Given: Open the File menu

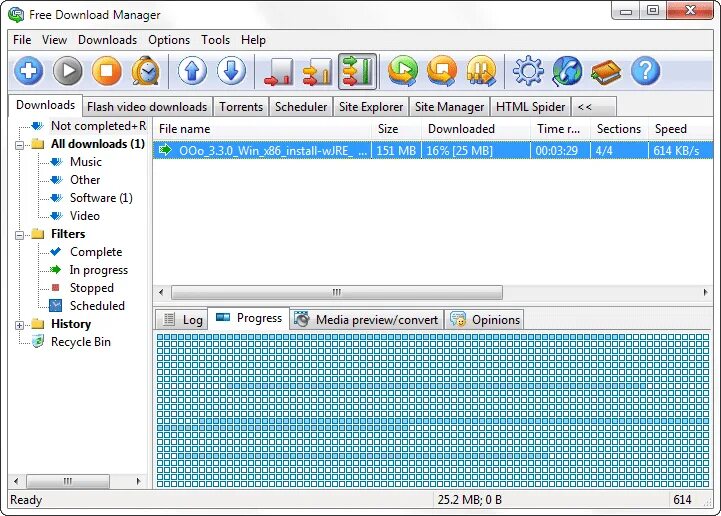Looking at the screenshot, I should [22, 40].
